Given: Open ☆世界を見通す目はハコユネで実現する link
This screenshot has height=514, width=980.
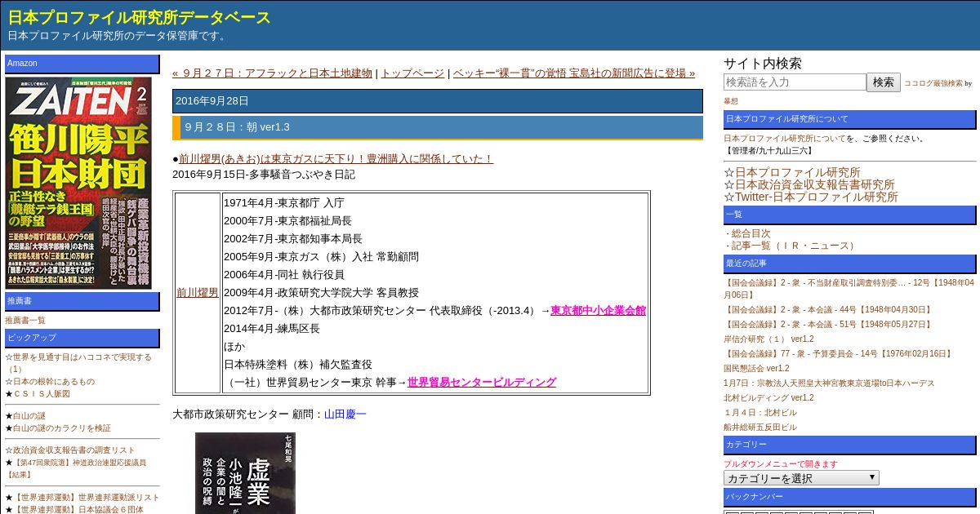Looking at the screenshot, I should click(x=78, y=363).
